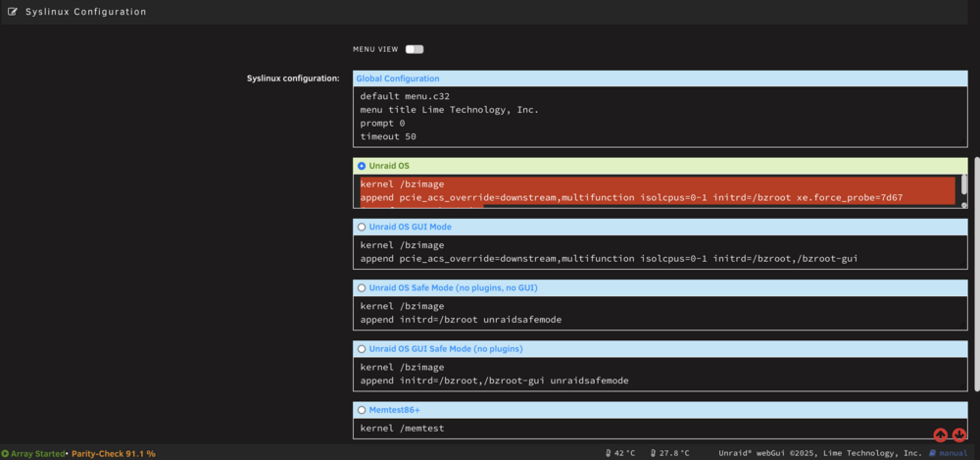Click the page vertical scrollbar on the right

977,274
